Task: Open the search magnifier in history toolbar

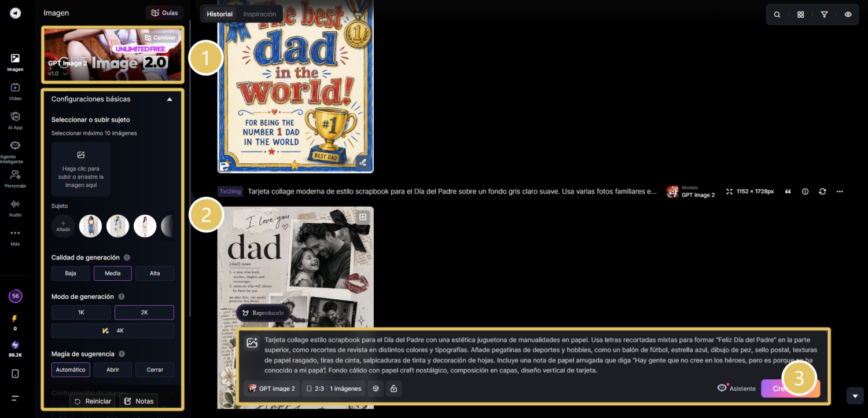Action: (x=777, y=14)
